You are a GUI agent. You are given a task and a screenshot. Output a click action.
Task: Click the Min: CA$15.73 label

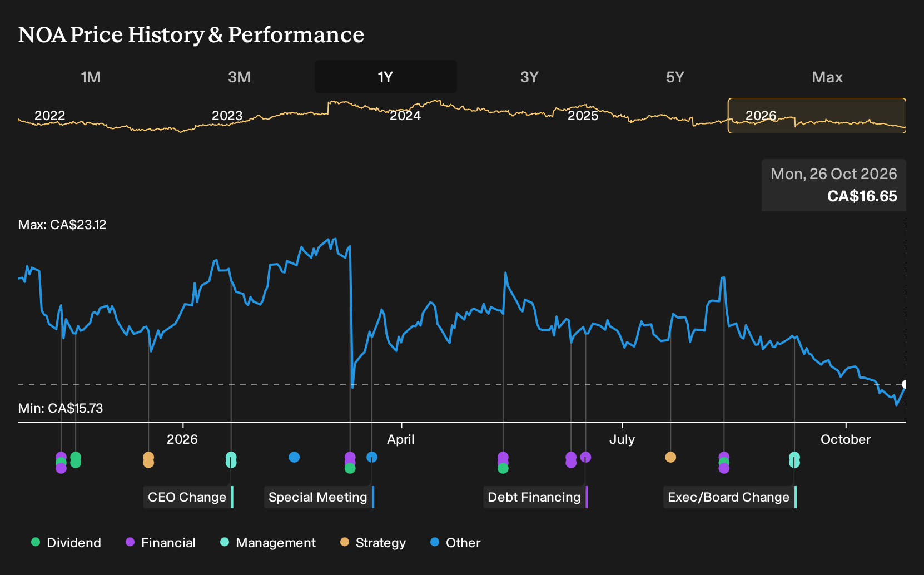coord(61,408)
